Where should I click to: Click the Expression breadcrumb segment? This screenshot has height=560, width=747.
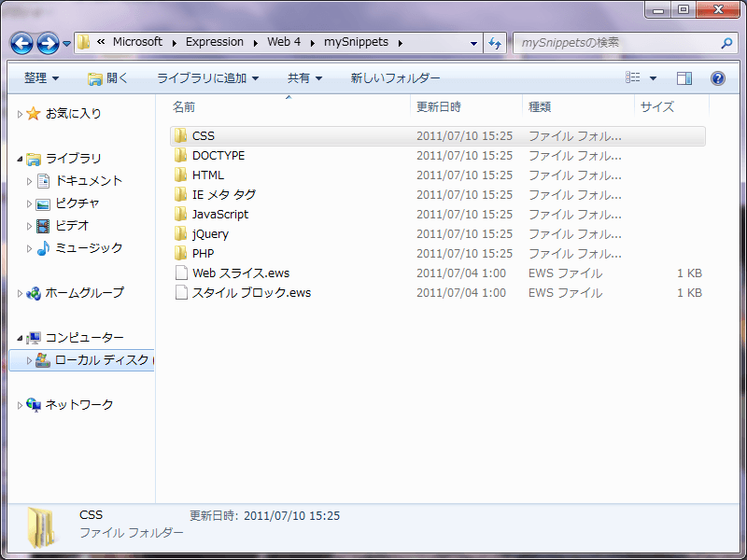coord(215,42)
